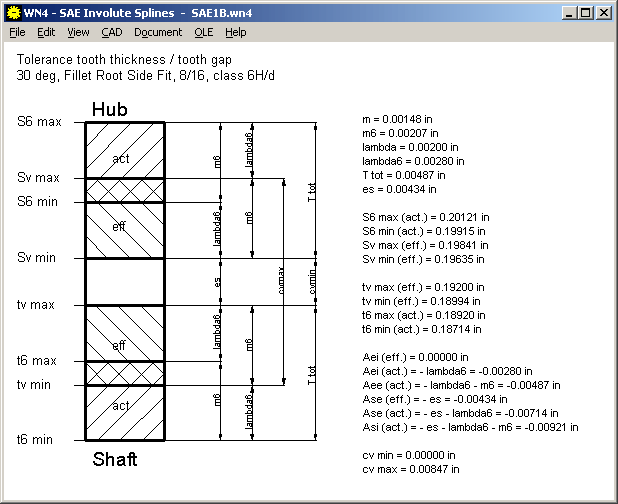Open the View menu
This screenshot has height=504, width=618.
click(x=78, y=32)
